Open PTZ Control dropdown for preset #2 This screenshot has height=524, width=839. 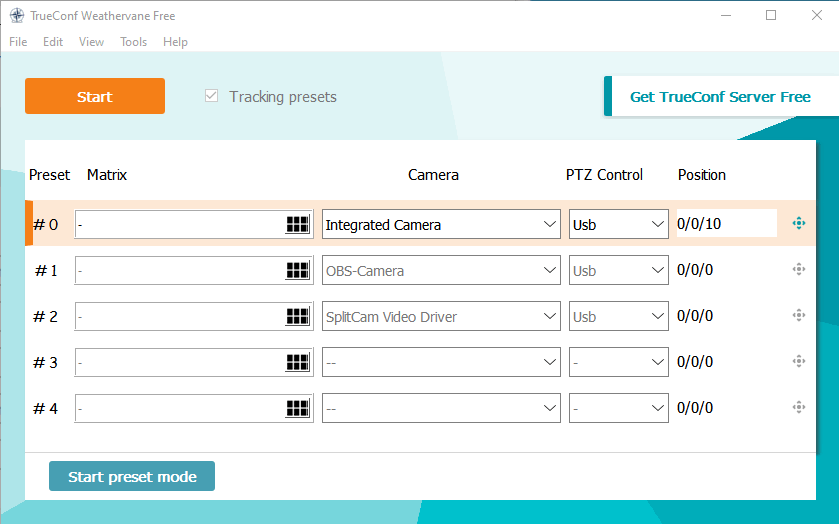coord(619,316)
